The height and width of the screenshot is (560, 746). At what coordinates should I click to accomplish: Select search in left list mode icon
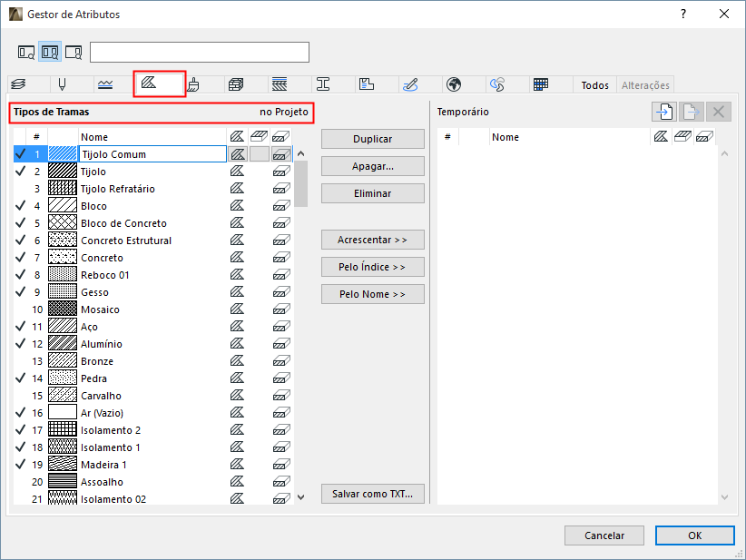coord(26,52)
